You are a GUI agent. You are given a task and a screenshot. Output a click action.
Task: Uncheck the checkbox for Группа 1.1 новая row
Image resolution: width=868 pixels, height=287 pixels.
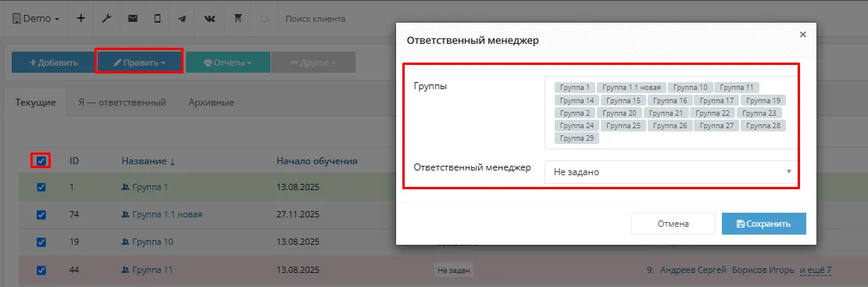(x=41, y=215)
